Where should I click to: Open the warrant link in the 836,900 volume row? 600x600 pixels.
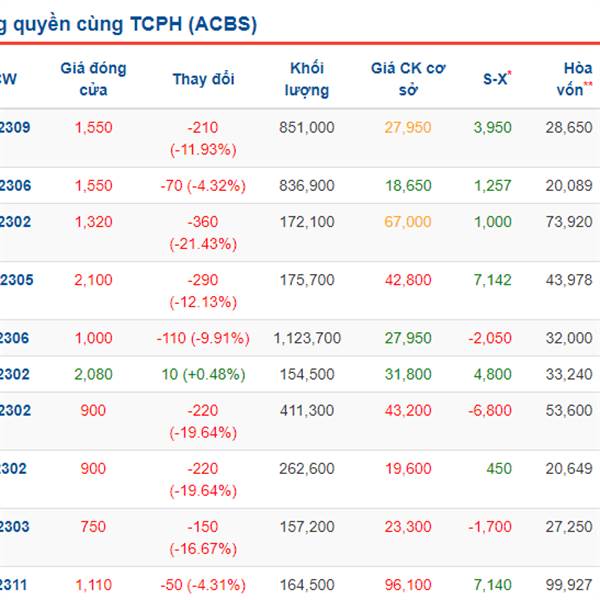tap(15, 185)
